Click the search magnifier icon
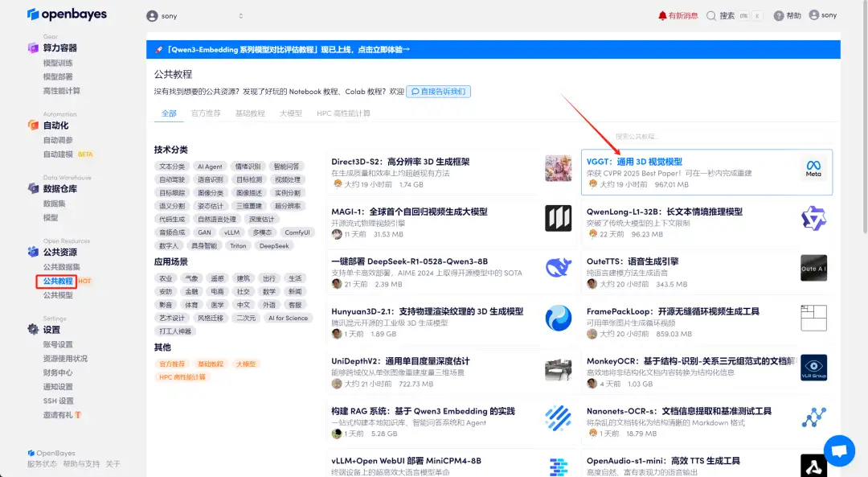The width and height of the screenshot is (868, 477). [711, 15]
